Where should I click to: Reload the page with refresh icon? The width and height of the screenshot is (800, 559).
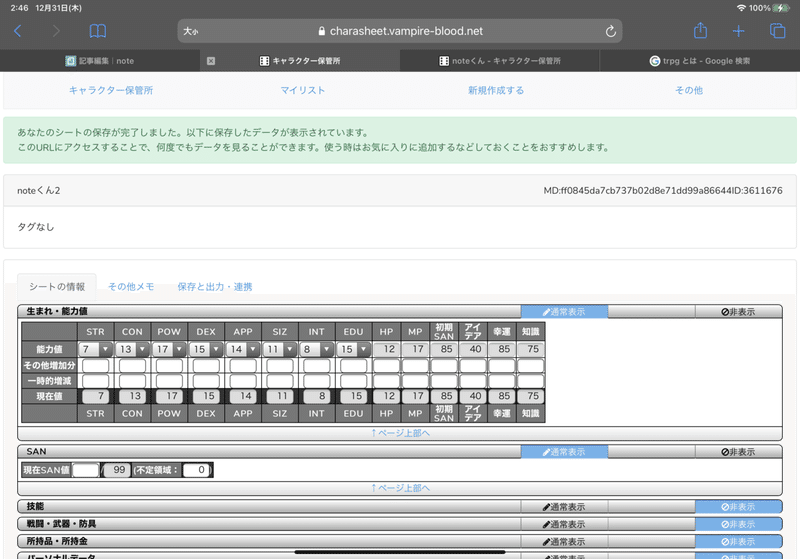click(x=610, y=31)
